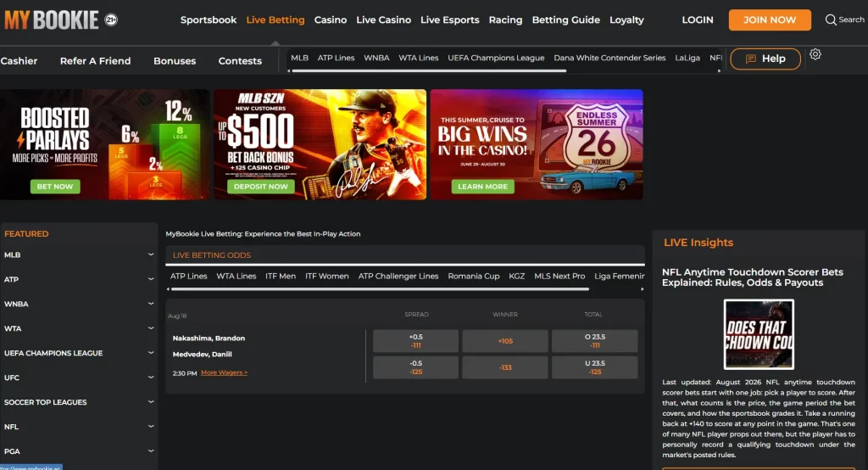Select Under 23.5 total at -125
The image size is (868, 470).
(x=594, y=367)
